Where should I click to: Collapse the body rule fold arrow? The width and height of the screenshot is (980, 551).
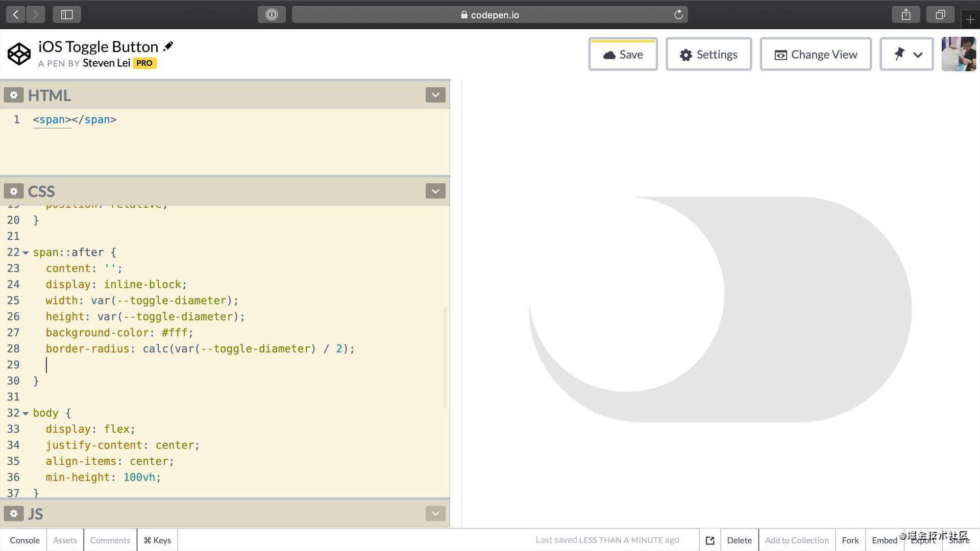click(26, 413)
